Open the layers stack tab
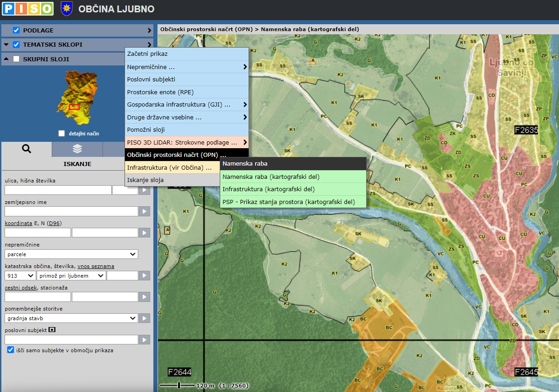 [x=77, y=149]
